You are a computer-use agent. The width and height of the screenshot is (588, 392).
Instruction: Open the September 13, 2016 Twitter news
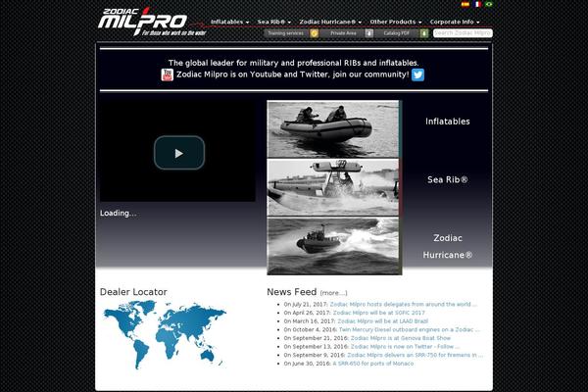pos(405,346)
